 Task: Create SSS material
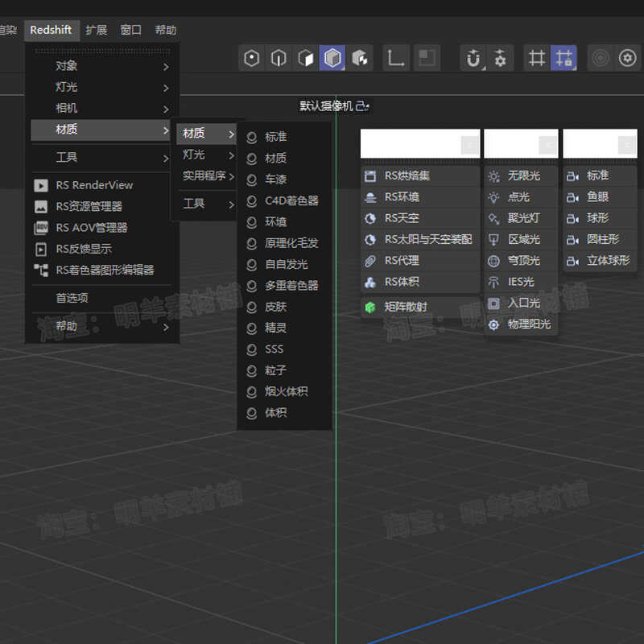pos(284,349)
